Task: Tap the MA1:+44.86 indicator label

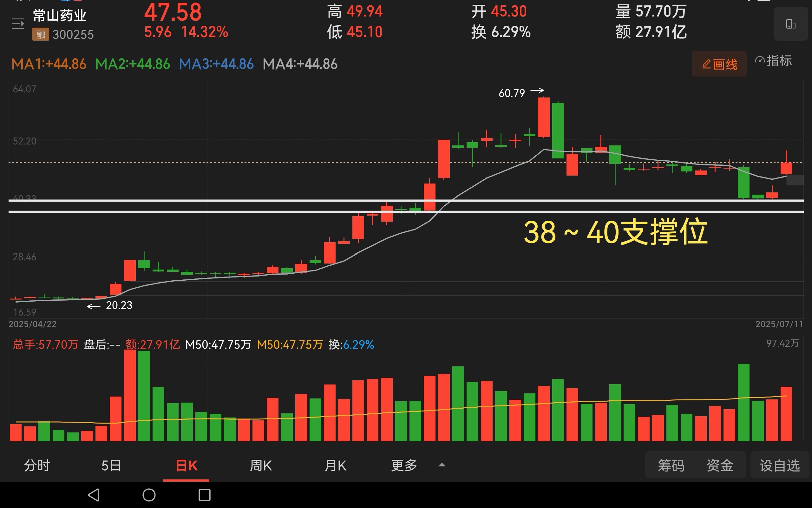Action: click(x=49, y=64)
